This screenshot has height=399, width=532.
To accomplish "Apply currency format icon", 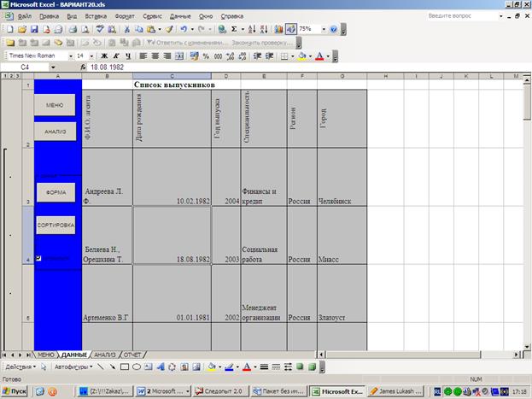I will (x=194, y=56).
